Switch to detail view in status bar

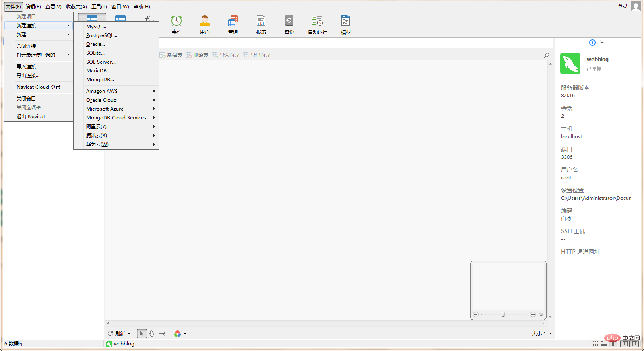[604, 344]
